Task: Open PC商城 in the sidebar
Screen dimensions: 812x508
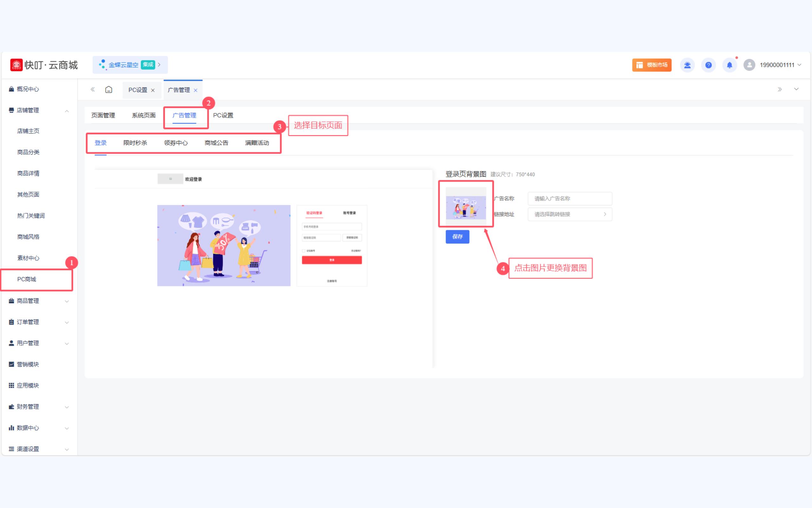Action: [27, 279]
